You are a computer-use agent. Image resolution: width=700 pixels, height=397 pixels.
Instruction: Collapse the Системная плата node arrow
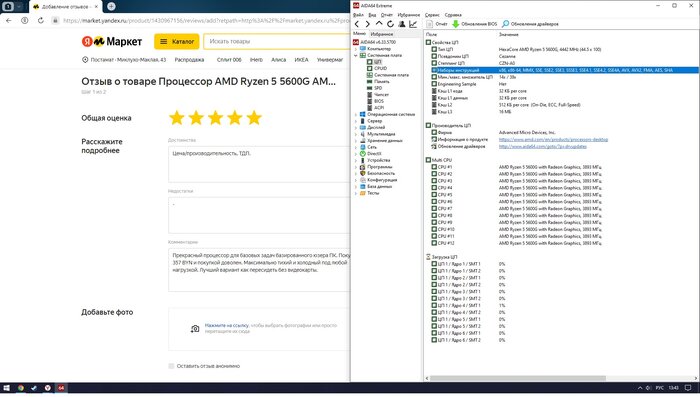tap(356, 55)
